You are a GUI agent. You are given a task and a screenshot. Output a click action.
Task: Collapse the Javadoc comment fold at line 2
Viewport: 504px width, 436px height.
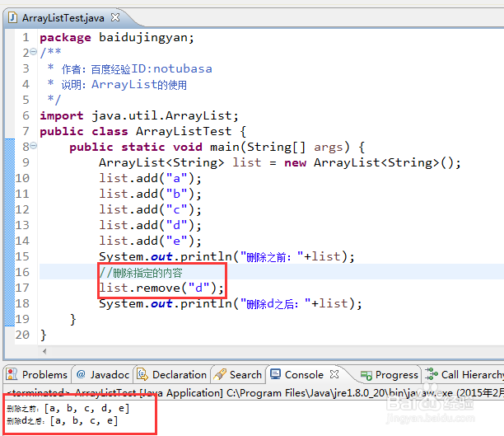[33, 51]
